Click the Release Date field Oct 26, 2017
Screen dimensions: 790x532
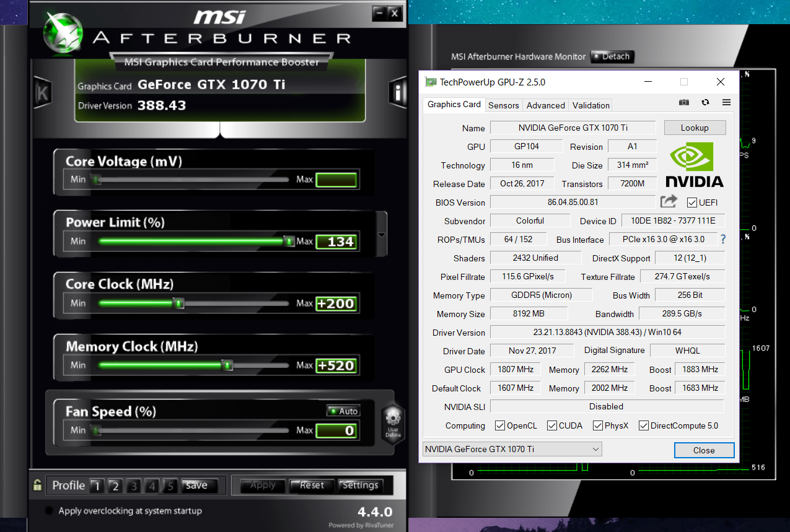point(522,183)
